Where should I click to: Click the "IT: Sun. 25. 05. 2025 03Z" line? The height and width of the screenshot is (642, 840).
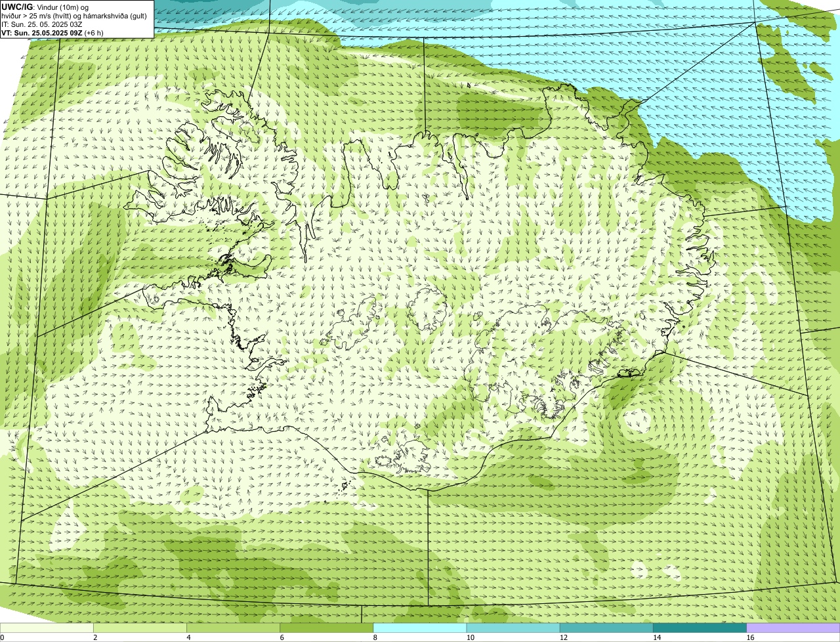click(42, 24)
